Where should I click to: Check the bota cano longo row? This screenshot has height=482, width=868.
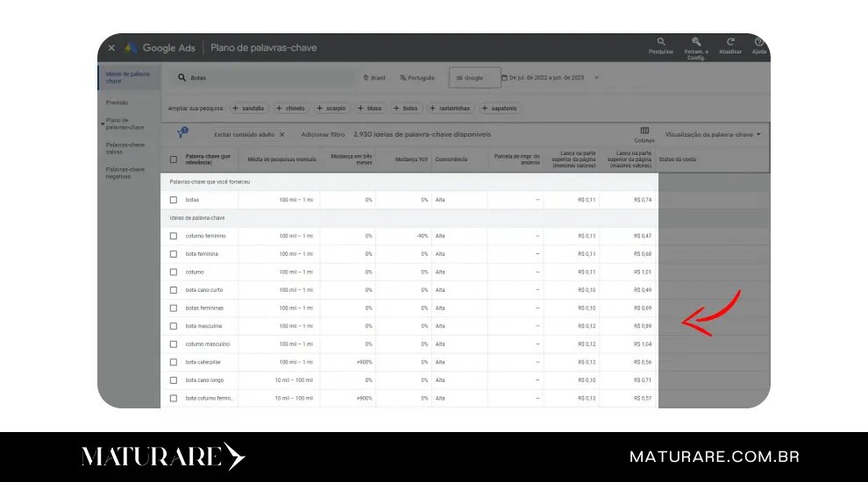point(174,380)
